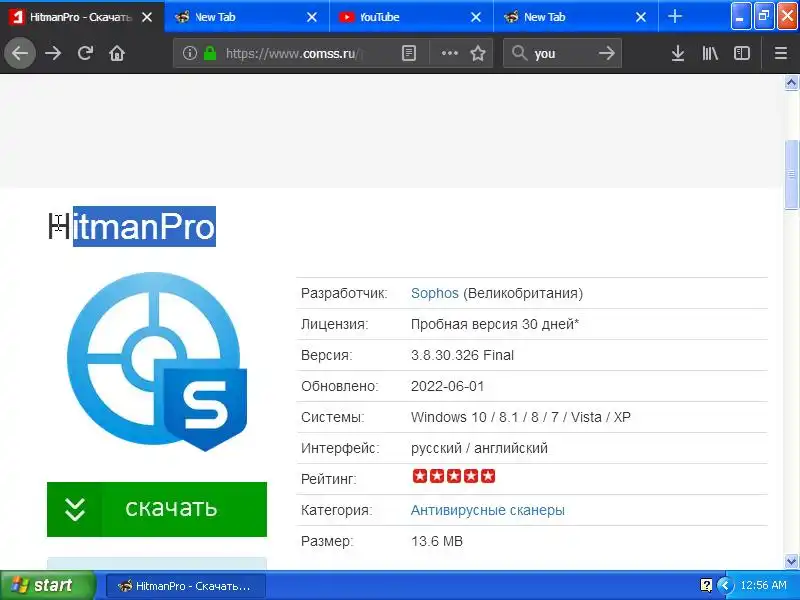Select version text 3.8.30.326 Final
The height and width of the screenshot is (600, 800).
[x=462, y=355]
